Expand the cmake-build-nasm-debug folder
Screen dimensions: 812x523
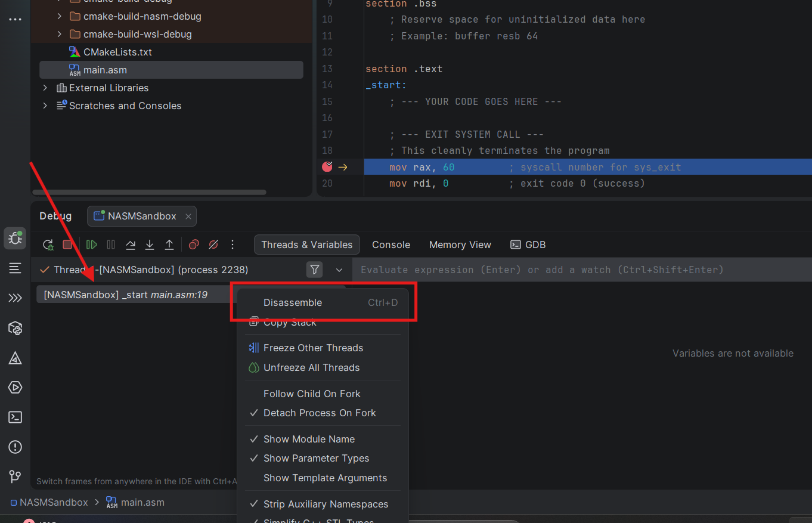click(x=59, y=16)
